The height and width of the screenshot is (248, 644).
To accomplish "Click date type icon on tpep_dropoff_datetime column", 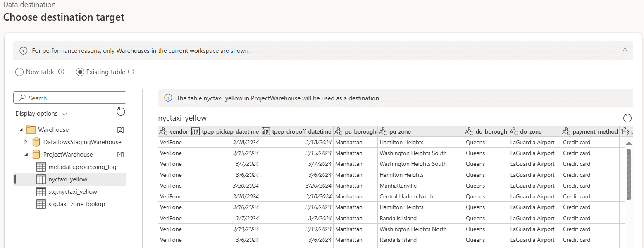I will tap(266, 131).
